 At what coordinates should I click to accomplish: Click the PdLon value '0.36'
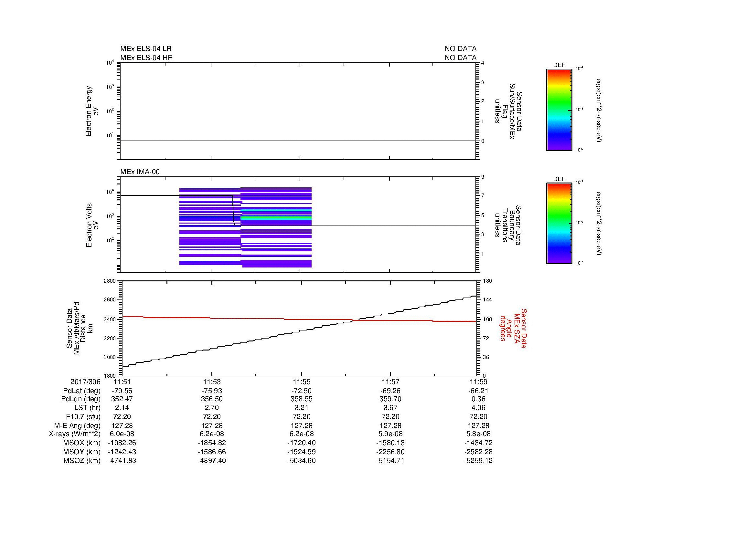[x=478, y=399]
